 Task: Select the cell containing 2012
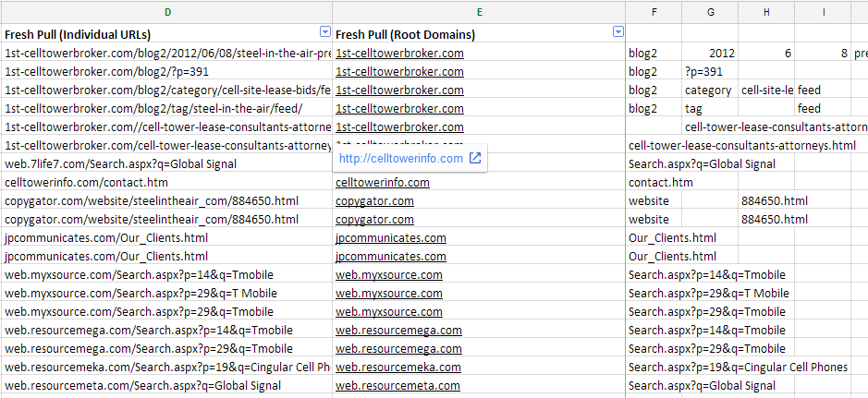tap(710, 54)
